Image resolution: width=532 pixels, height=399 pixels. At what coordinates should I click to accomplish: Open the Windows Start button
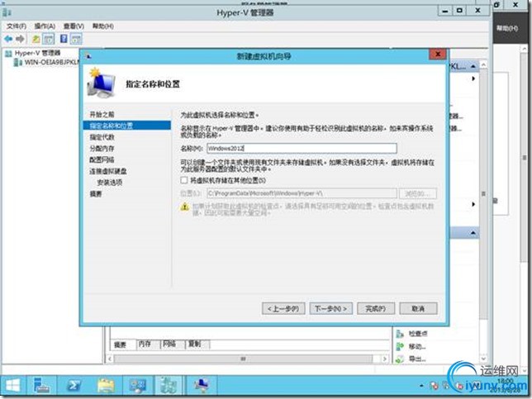pyautogui.click(x=13, y=386)
